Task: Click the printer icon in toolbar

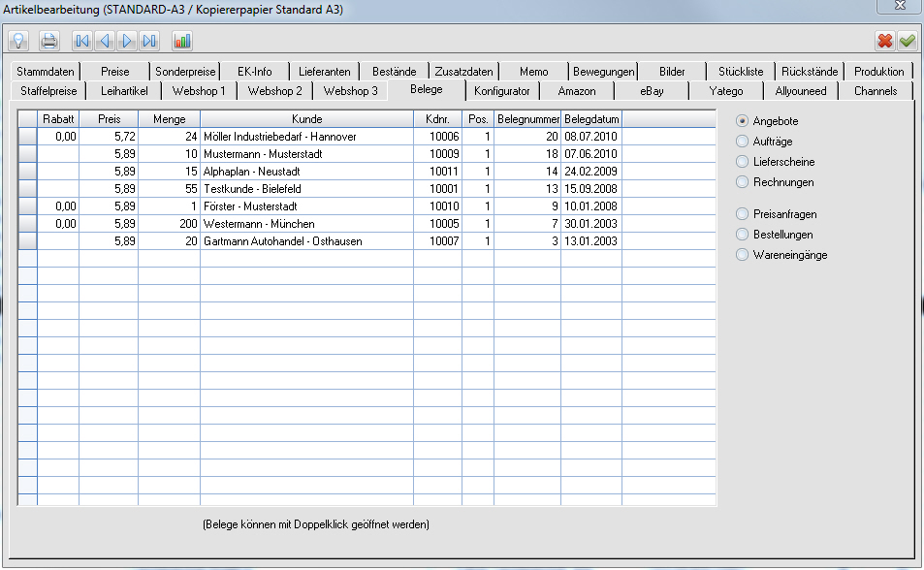Action: pos(49,41)
